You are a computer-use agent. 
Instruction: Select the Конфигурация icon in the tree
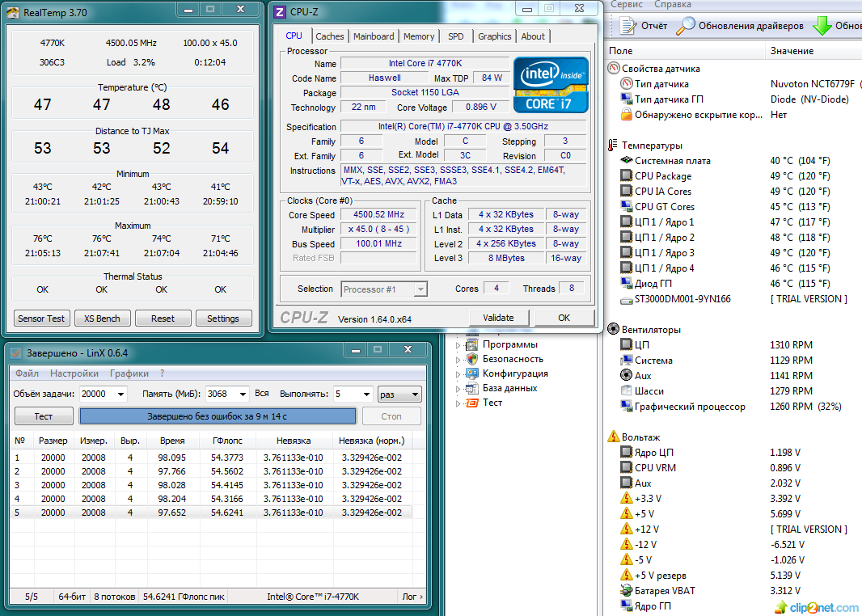point(472,373)
